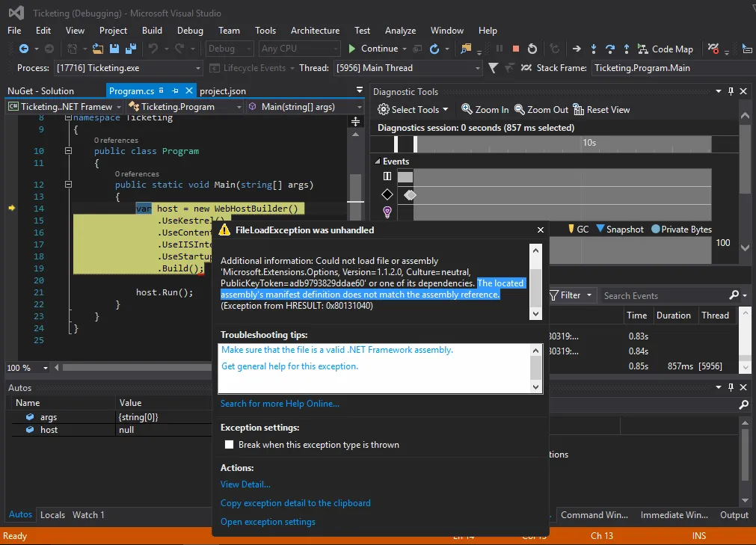Click the View Detail... link
This screenshot has width=756, height=545.
[245, 484]
